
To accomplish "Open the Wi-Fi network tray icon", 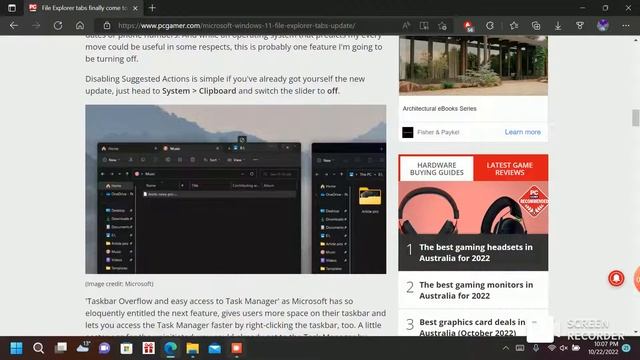I will (x=551, y=348).
